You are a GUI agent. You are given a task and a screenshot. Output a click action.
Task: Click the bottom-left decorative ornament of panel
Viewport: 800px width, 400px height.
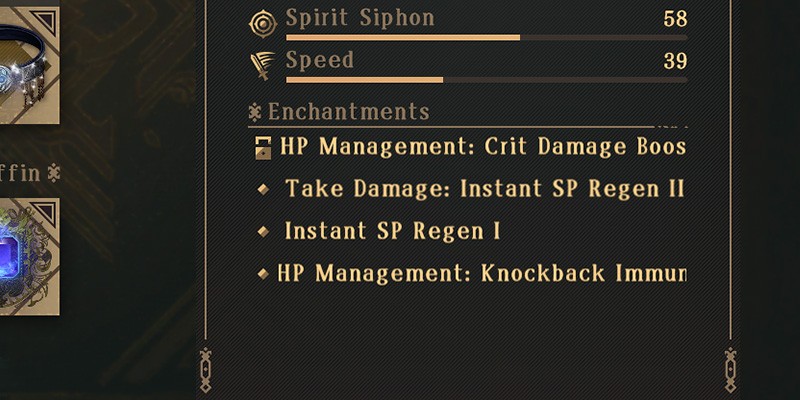206,370
